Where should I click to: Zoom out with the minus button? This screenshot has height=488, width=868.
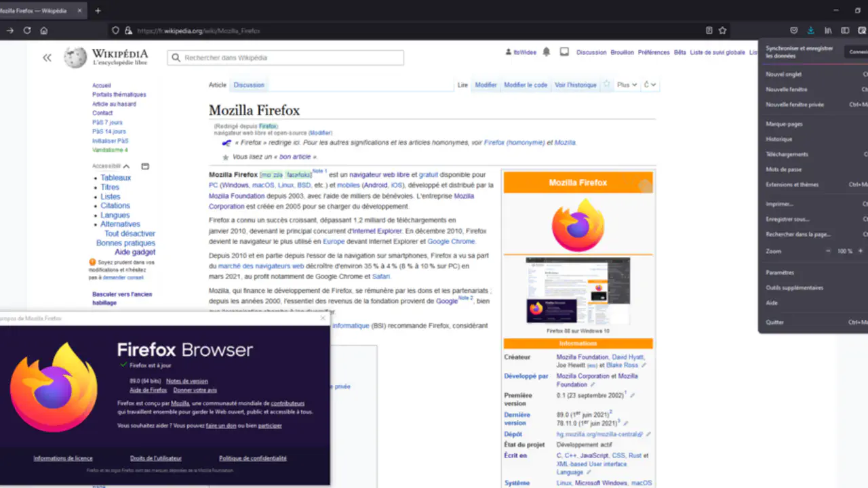pyautogui.click(x=828, y=251)
